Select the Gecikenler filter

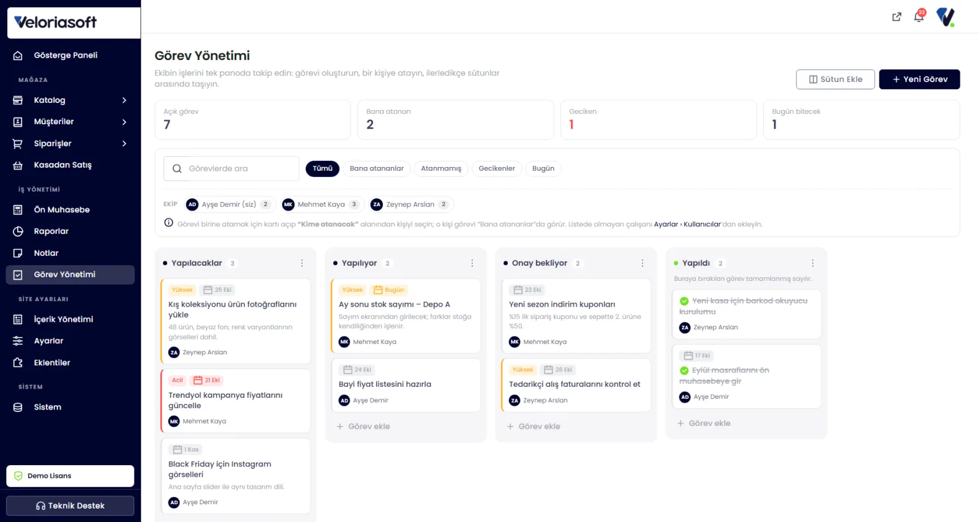[x=497, y=169]
